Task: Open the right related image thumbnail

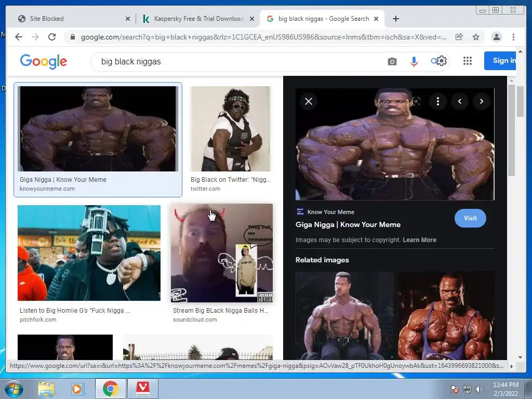Action: tap(446, 315)
